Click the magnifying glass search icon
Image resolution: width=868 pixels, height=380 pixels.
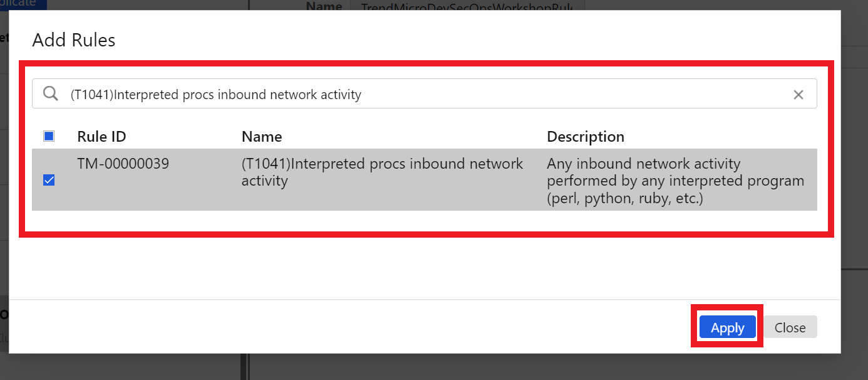pos(50,94)
